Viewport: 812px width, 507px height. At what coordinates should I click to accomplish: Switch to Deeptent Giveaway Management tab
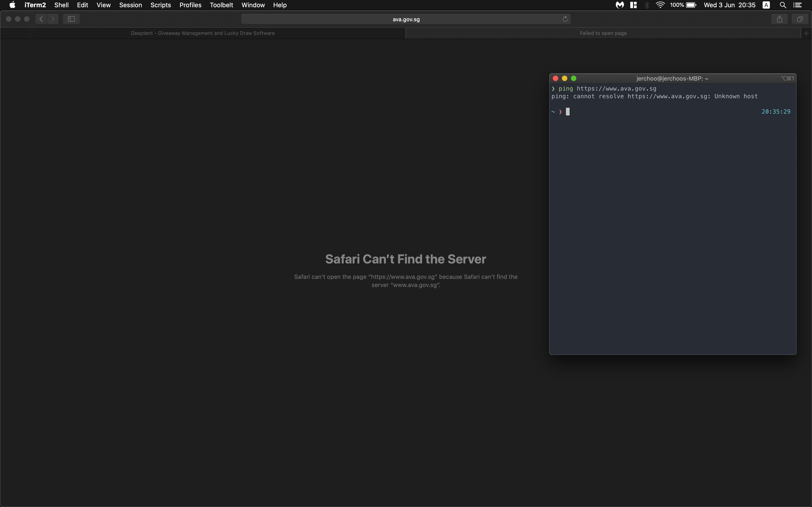pyautogui.click(x=203, y=33)
